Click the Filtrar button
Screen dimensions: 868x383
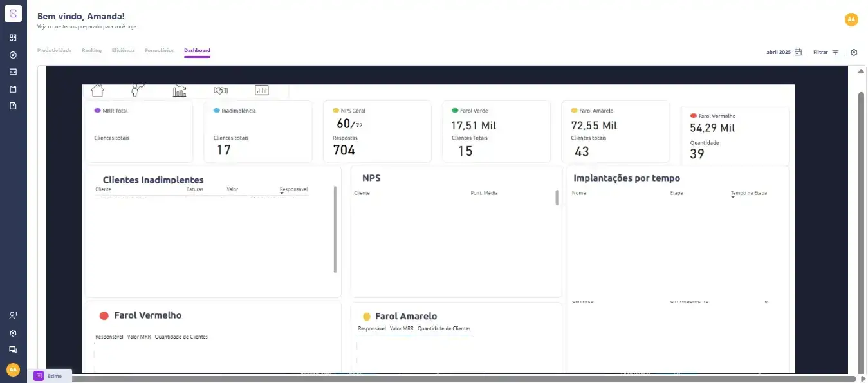(x=826, y=52)
